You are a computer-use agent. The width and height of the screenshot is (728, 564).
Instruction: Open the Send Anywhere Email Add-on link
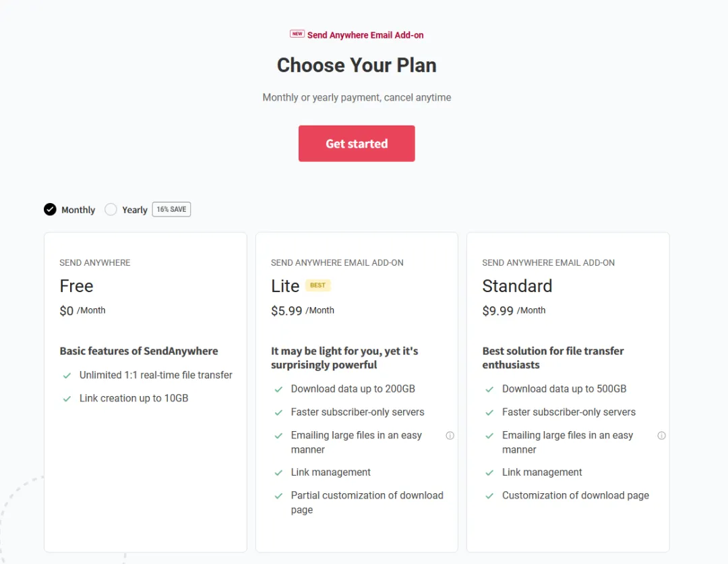tap(365, 35)
